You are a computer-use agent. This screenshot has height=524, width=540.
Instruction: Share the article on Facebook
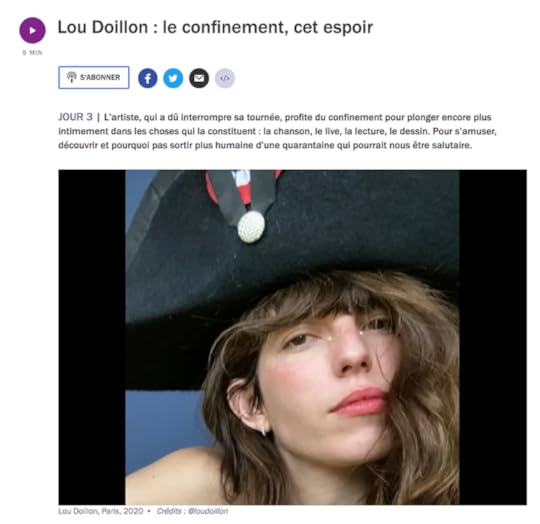[148, 78]
